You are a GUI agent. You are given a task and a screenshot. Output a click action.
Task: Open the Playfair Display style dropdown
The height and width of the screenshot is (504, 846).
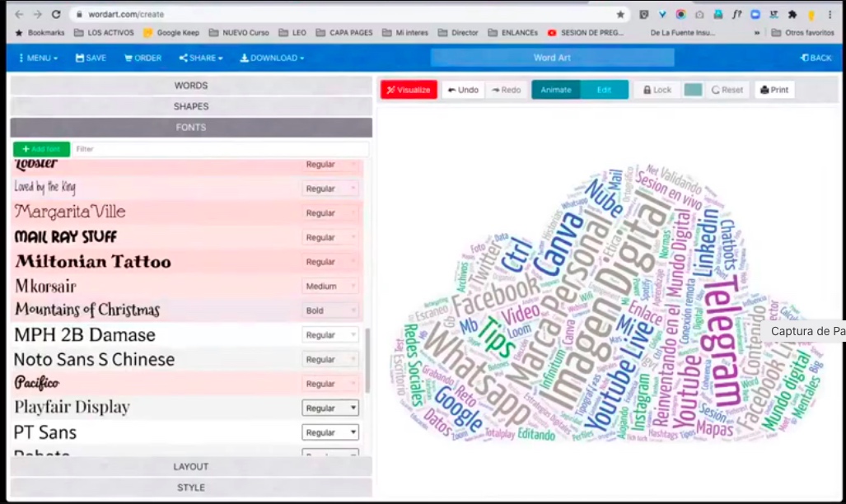(330, 408)
